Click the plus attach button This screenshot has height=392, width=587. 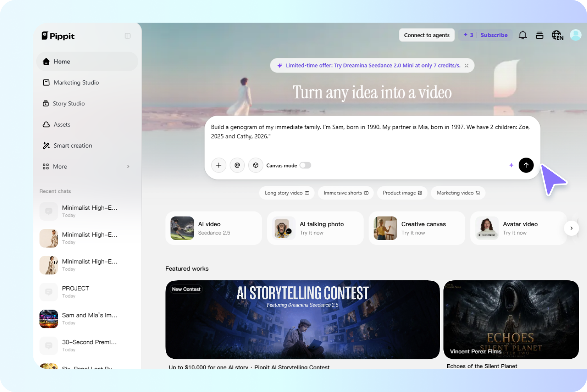click(x=219, y=165)
